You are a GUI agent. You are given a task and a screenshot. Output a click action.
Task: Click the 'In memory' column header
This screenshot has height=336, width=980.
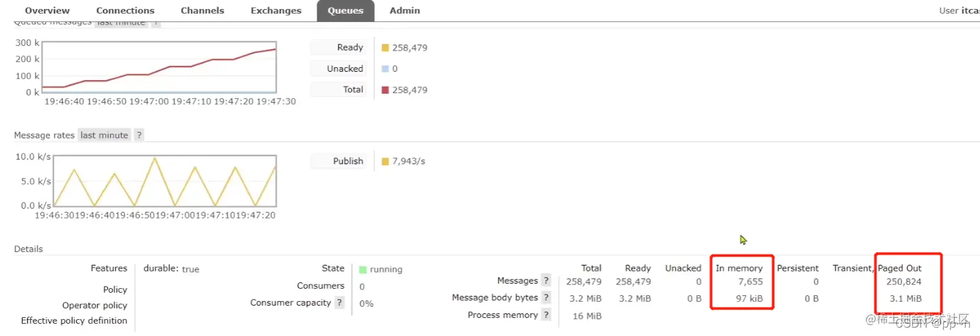click(739, 268)
